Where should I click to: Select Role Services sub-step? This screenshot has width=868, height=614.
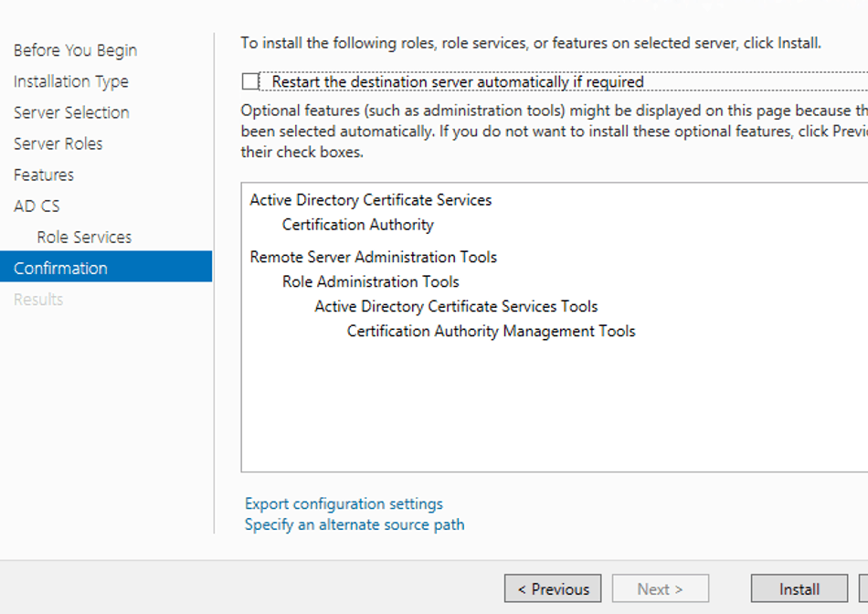(84, 237)
